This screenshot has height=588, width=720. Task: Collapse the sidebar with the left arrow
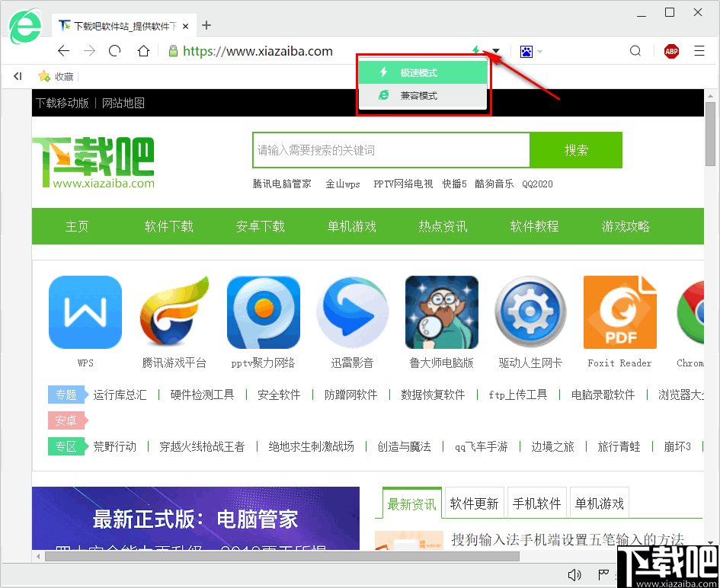click(17, 75)
